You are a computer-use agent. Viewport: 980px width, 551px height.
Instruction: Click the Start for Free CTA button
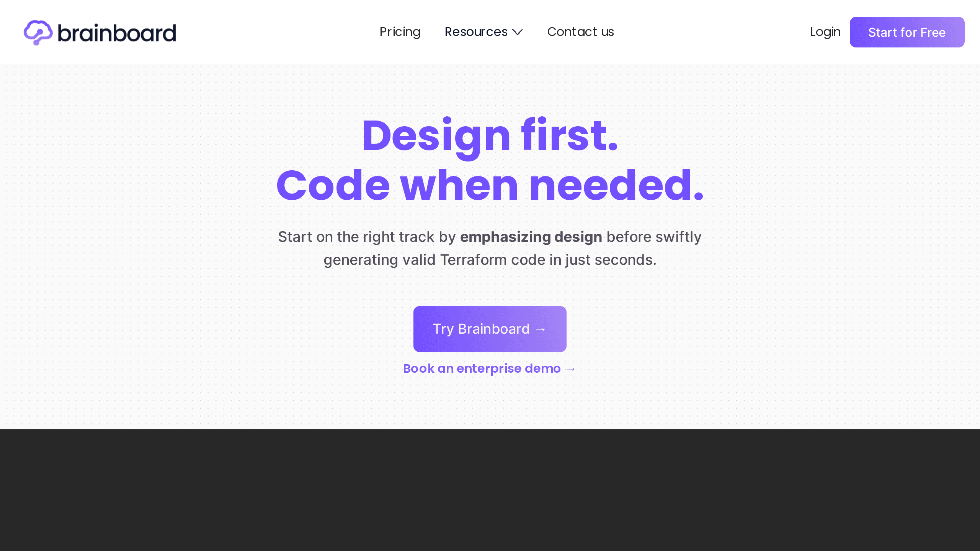tap(906, 32)
